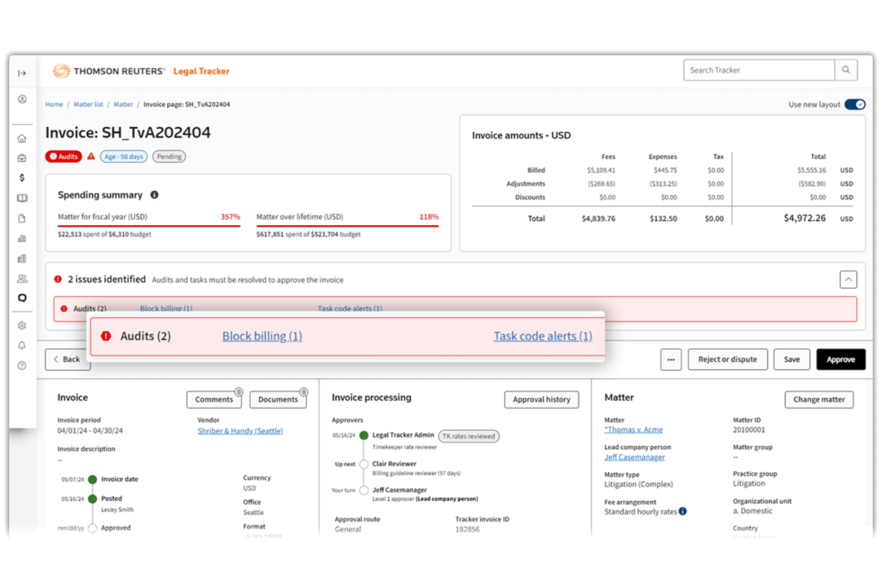Click the 118% lifetime percentage

(428, 217)
